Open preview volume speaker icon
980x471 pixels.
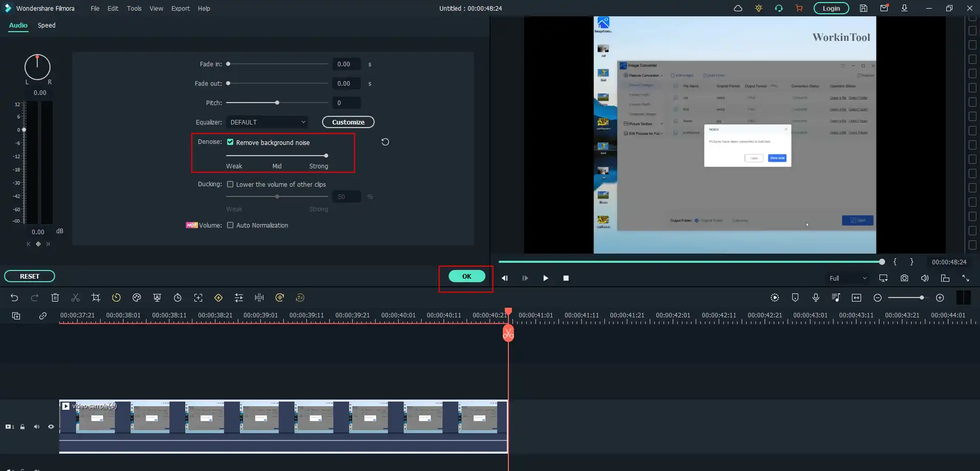pyautogui.click(x=925, y=278)
